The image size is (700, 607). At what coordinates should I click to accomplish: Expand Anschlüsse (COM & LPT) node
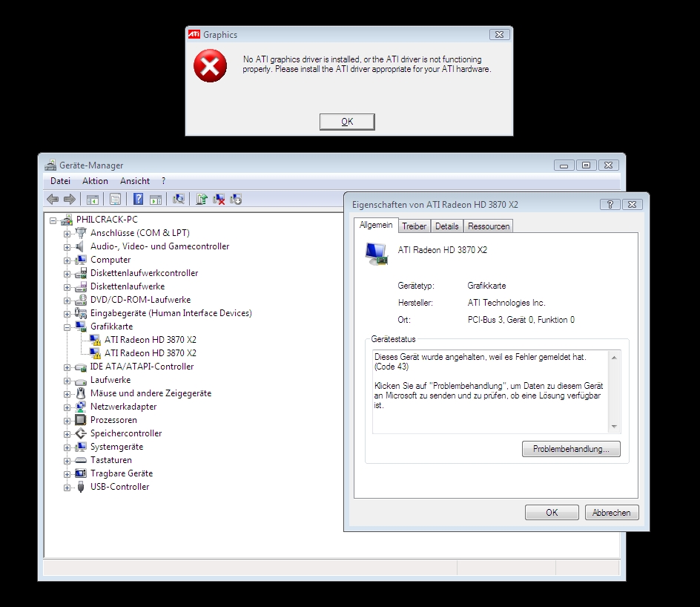tap(67, 234)
